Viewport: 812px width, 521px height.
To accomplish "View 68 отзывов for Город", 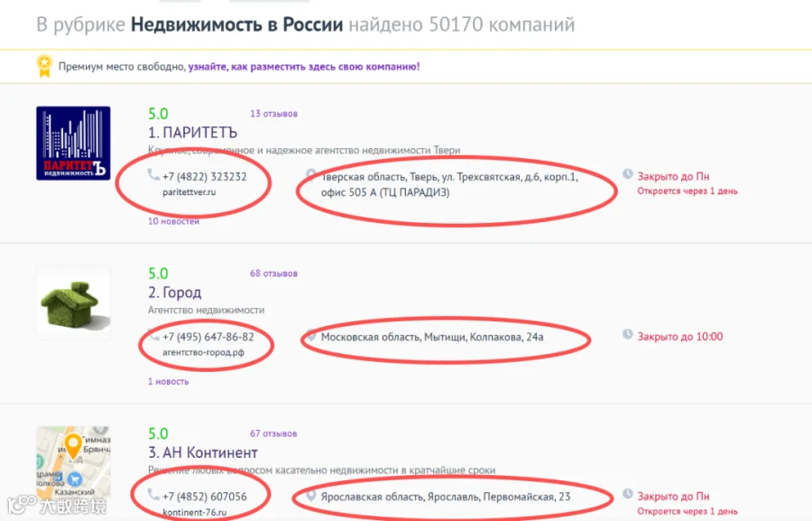I will point(273,274).
